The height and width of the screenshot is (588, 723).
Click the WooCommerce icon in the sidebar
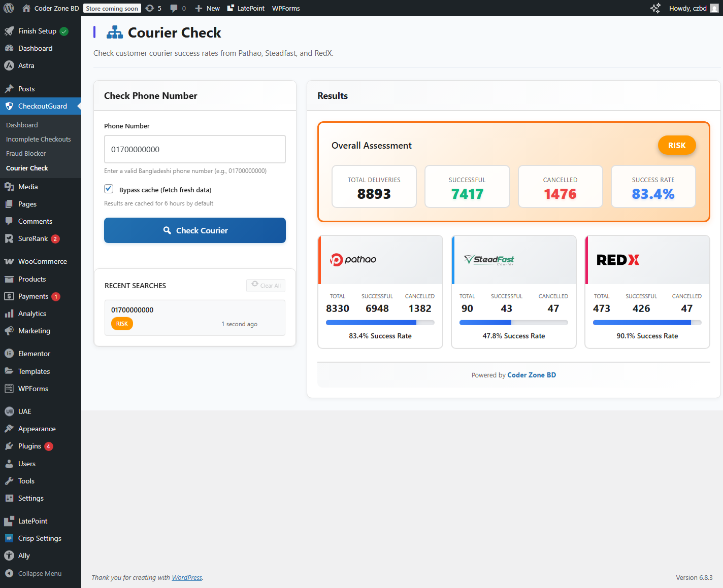coord(10,261)
